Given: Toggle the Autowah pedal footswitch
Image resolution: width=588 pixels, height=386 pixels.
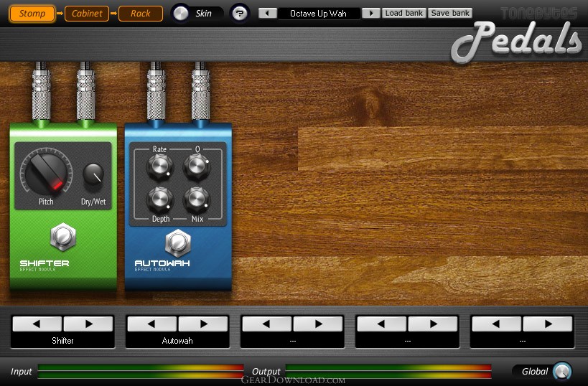Looking at the screenshot, I should click(178, 243).
